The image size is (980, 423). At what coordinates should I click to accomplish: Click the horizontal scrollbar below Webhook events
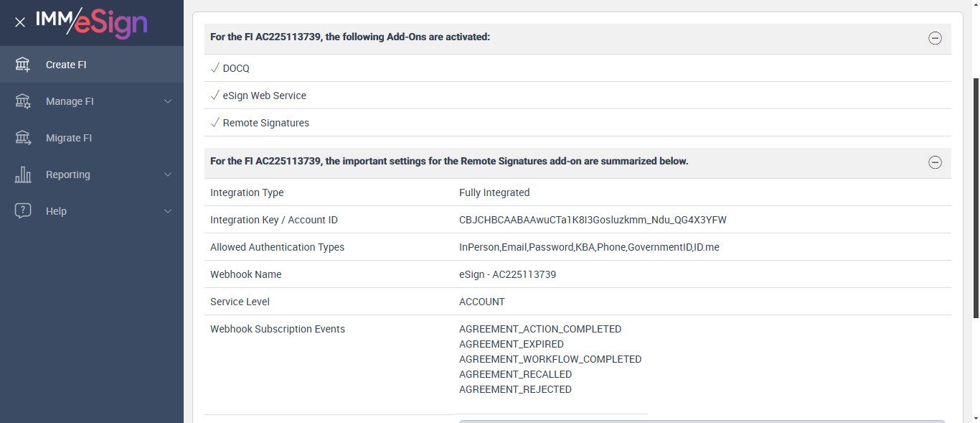click(702, 421)
